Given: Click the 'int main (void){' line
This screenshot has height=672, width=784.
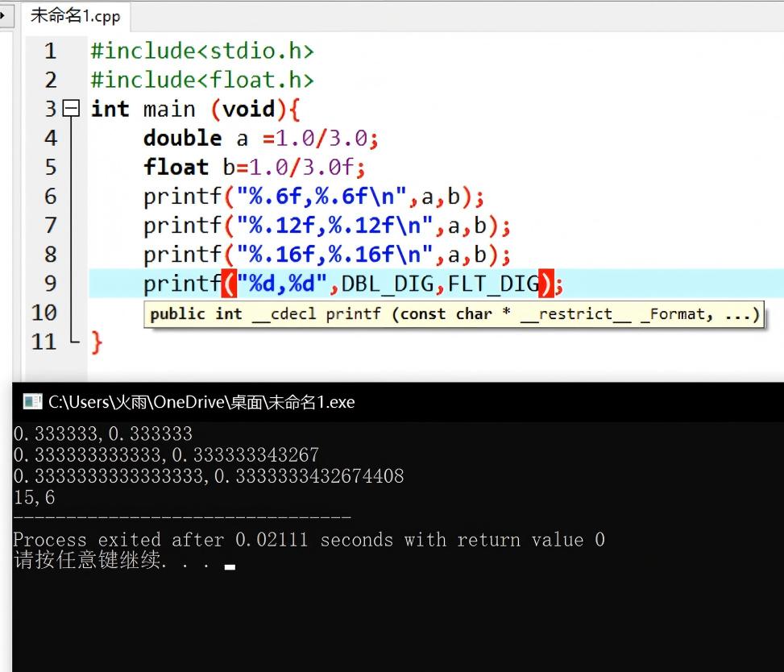Looking at the screenshot, I should [x=195, y=109].
